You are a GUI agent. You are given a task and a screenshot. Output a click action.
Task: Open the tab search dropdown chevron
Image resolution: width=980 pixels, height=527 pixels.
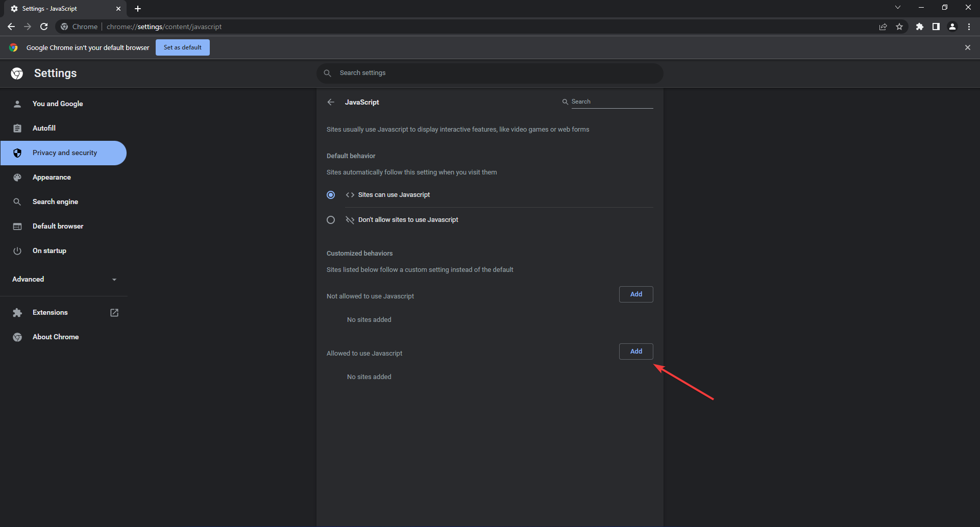click(x=898, y=8)
